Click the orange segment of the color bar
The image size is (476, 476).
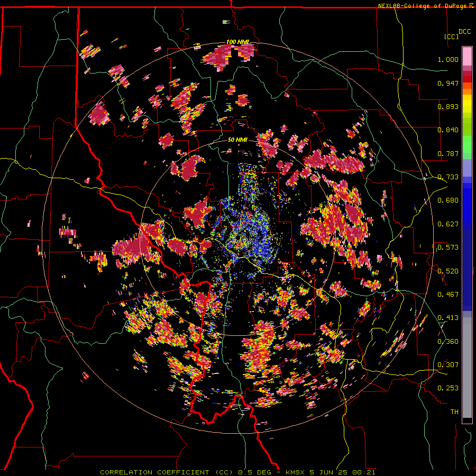(x=467, y=91)
